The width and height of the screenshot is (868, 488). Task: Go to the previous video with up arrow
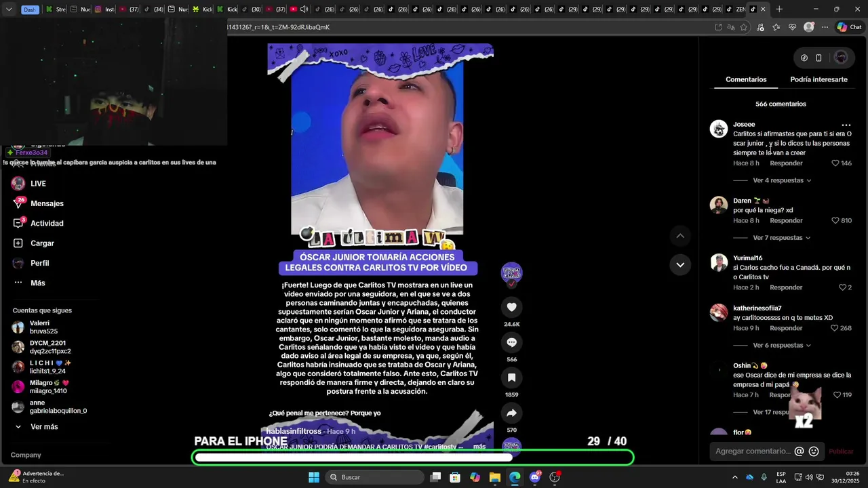coord(680,236)
